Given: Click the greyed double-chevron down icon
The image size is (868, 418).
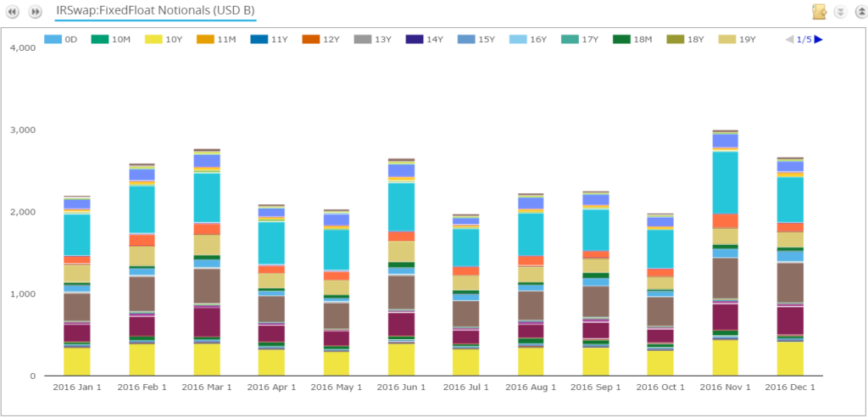Looking at the screenshot, I should point(840,12).
